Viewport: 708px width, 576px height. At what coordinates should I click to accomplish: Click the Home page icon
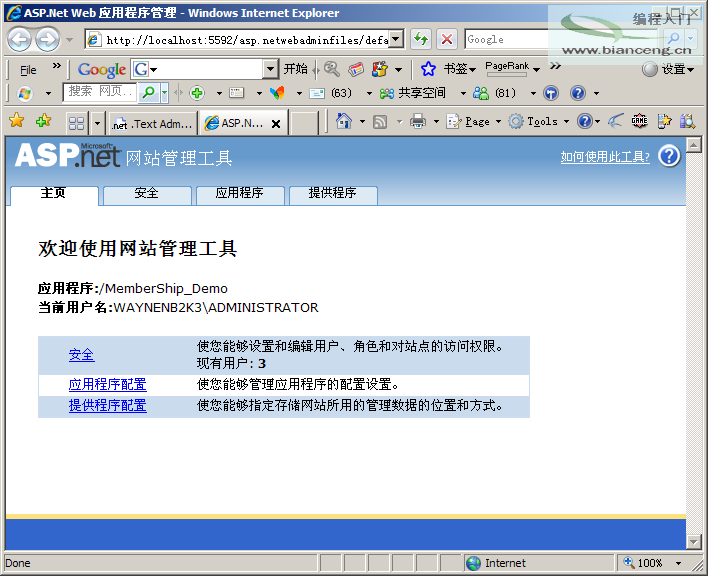click(x=344, y=121)
